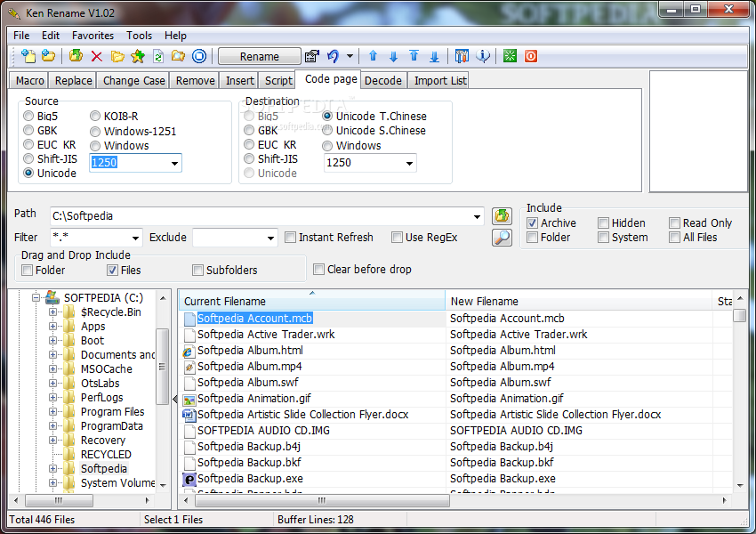Select Source KOI8-R radio button
Image resolution: width=756 pixels, height=534 pixels.
[x=95, y=117]
